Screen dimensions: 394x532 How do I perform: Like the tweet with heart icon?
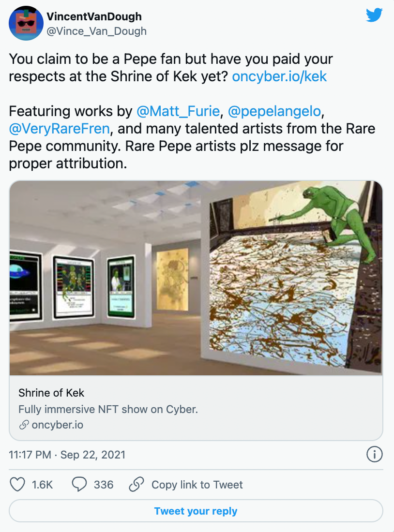point(17,484)
